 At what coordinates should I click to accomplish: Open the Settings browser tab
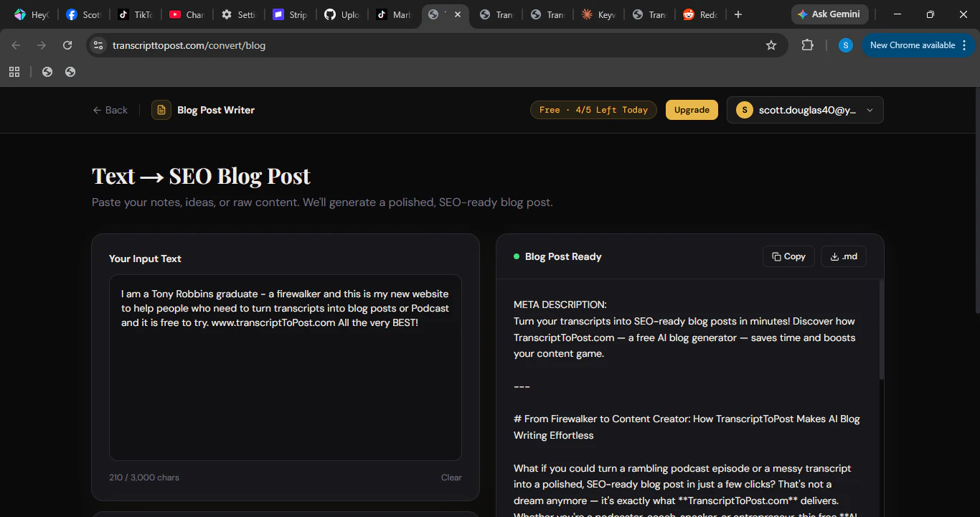pos(238,14)
